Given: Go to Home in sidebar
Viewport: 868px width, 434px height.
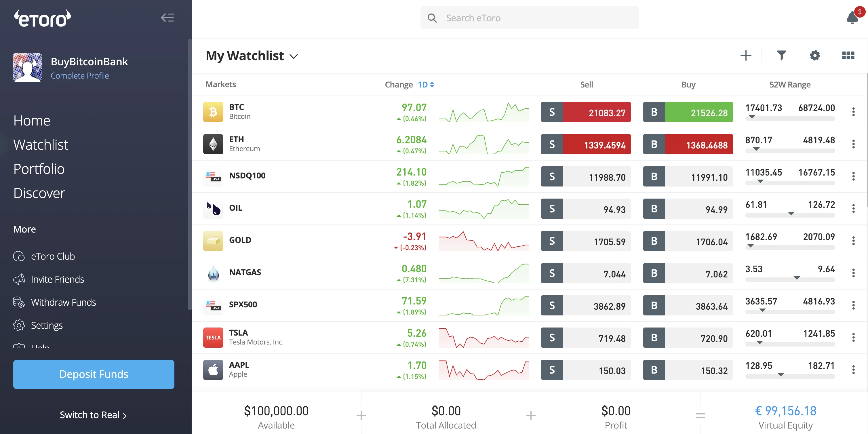Looking at the screenshot, I should pyautogui.click(x=32, y=121).
